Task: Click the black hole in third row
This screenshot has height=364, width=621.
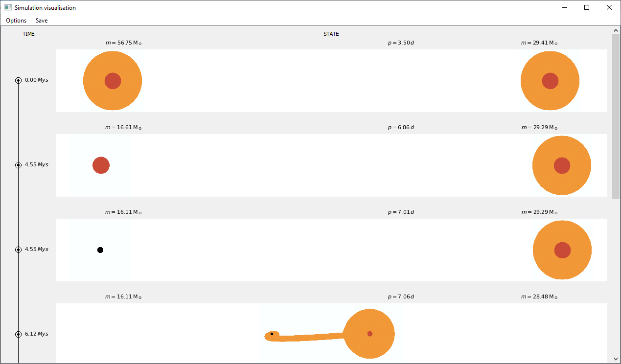Action: click(x=100, y=250)
